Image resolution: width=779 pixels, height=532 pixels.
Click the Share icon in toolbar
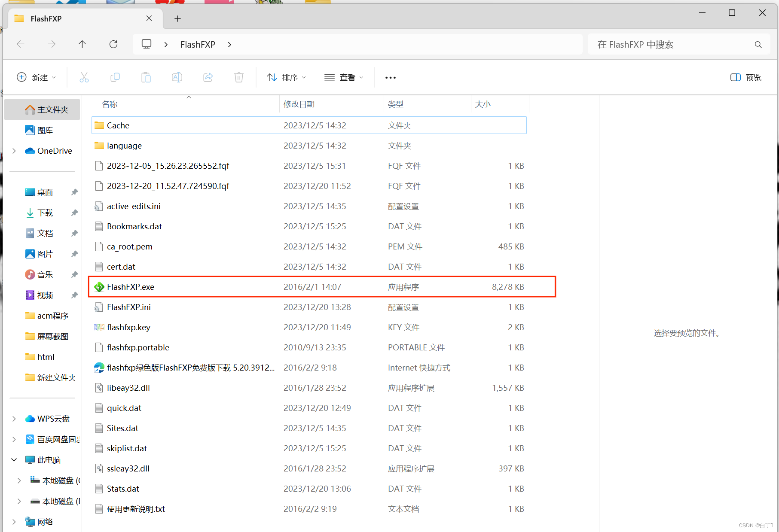tap(208, 77)
